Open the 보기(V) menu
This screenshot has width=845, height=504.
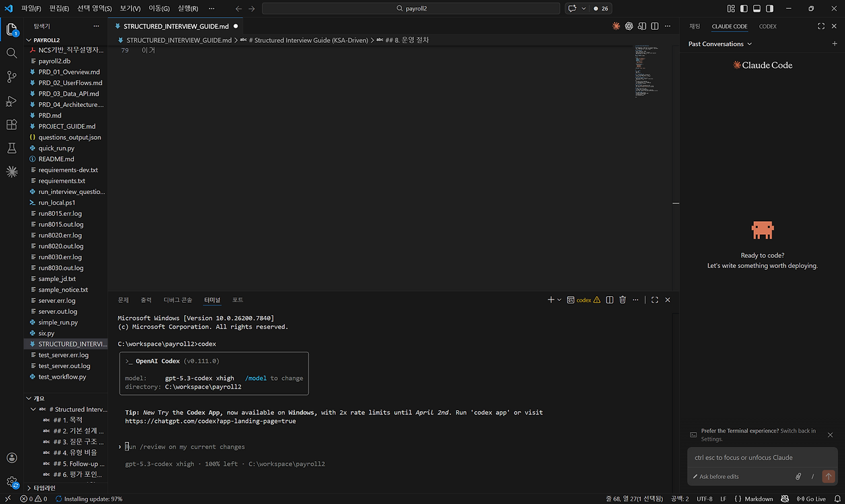(x=130, y=9)
